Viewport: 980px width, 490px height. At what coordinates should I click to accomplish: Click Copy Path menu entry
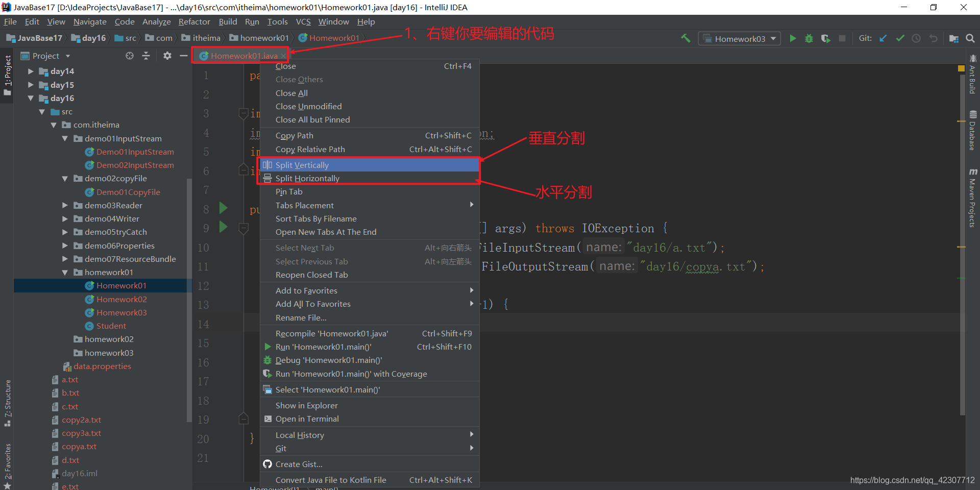tap(370, 135)
